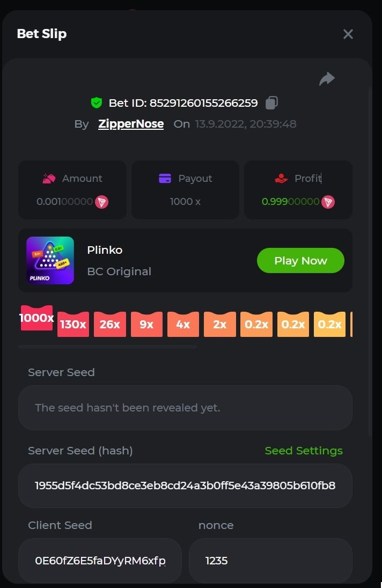Click the Amount coins icon
The height and width of the screenshot is (588, 382).
tap(49, 179)
